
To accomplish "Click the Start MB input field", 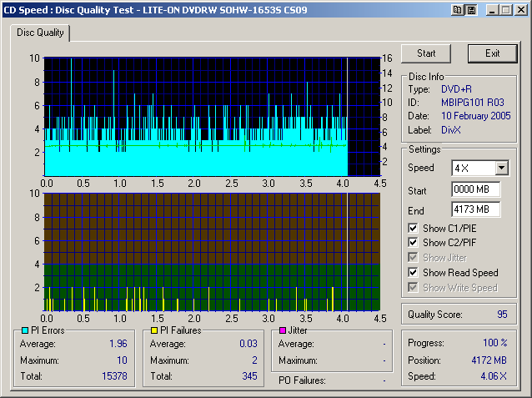I will (476, 189).
